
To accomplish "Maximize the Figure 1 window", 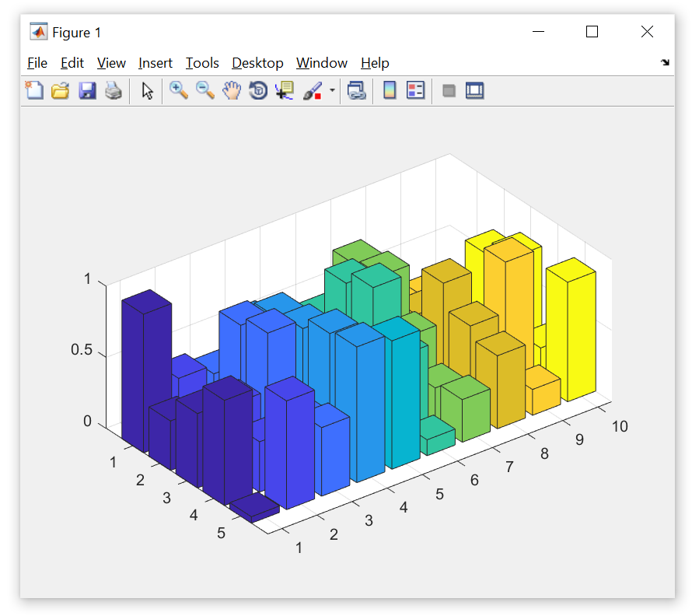I will tap(592, 32).
